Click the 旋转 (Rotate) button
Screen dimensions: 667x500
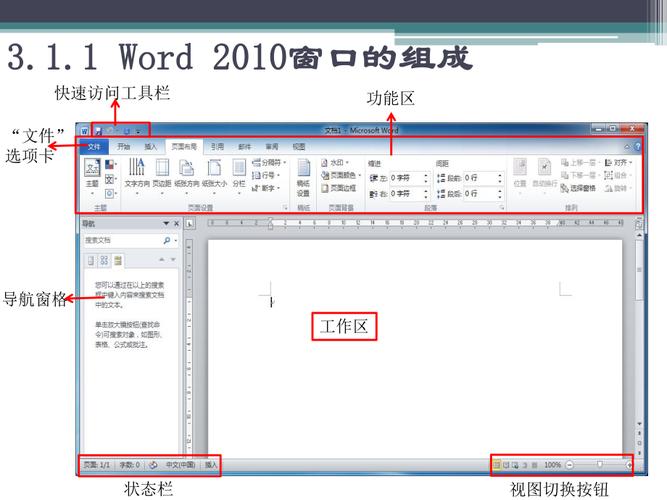click(619, 188)
